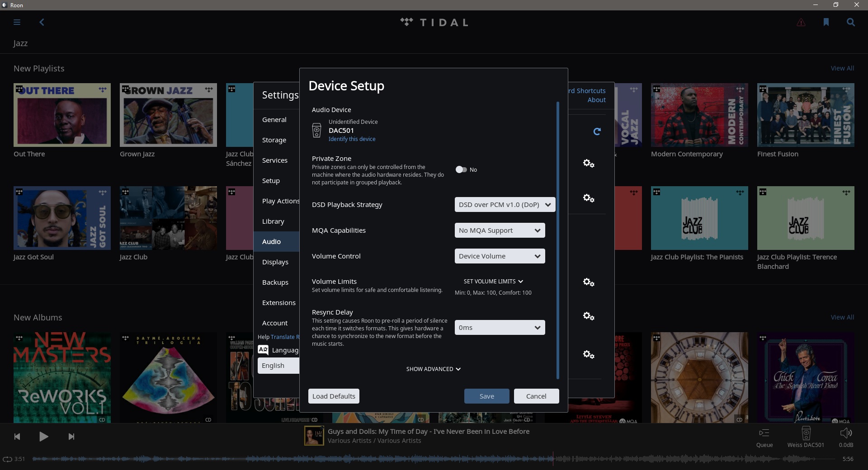
Task: Click the now playing album art thumbnail
Action: pos(314,436)
